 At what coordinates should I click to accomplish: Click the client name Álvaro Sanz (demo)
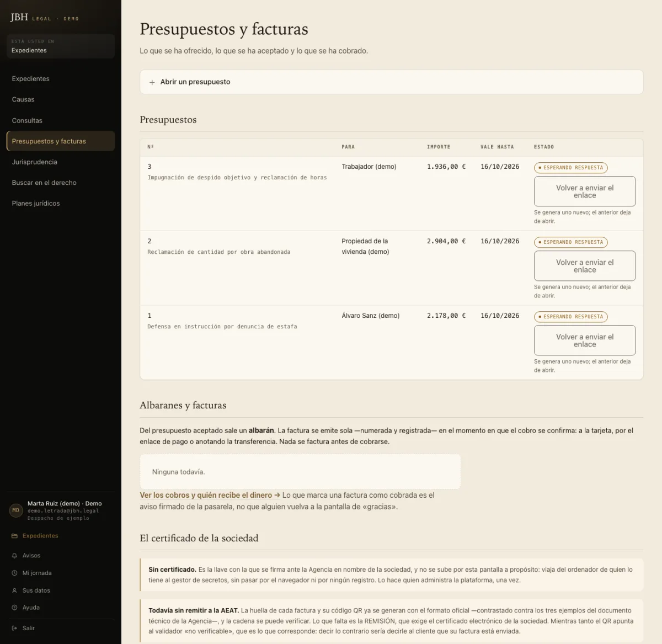371,316
